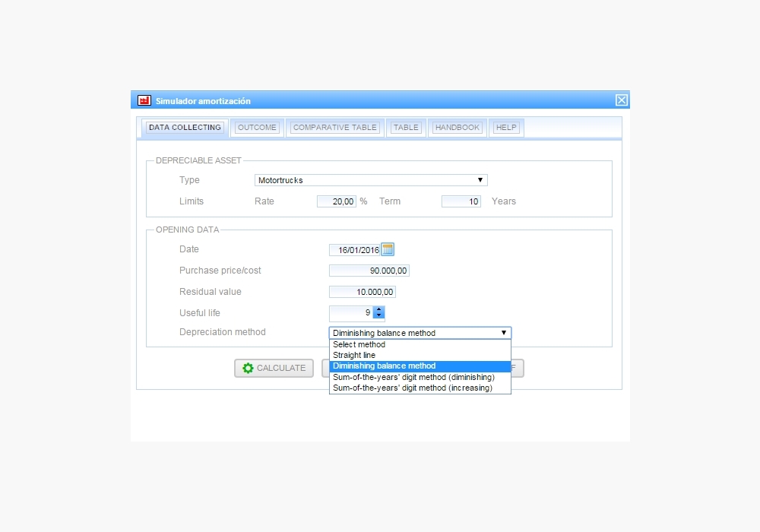
Task: Decrease Useful life with down arrow
Action: click(x=379, y=315)
